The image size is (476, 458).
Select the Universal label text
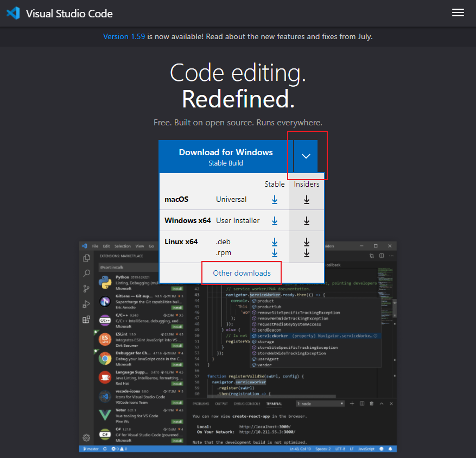click(x=231, y=199)
